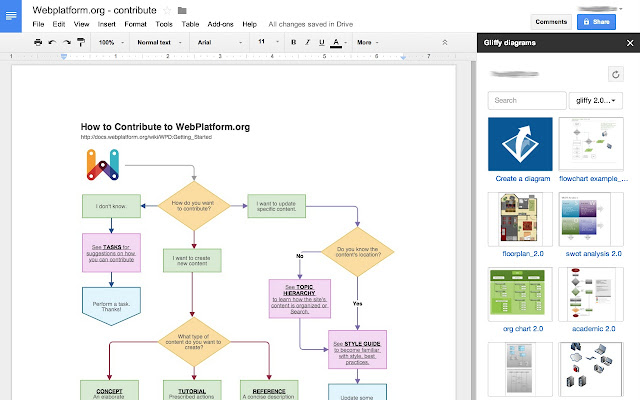640x400 pixels.
Task: Open the Add-ons menu
Action: click(220, 24)
